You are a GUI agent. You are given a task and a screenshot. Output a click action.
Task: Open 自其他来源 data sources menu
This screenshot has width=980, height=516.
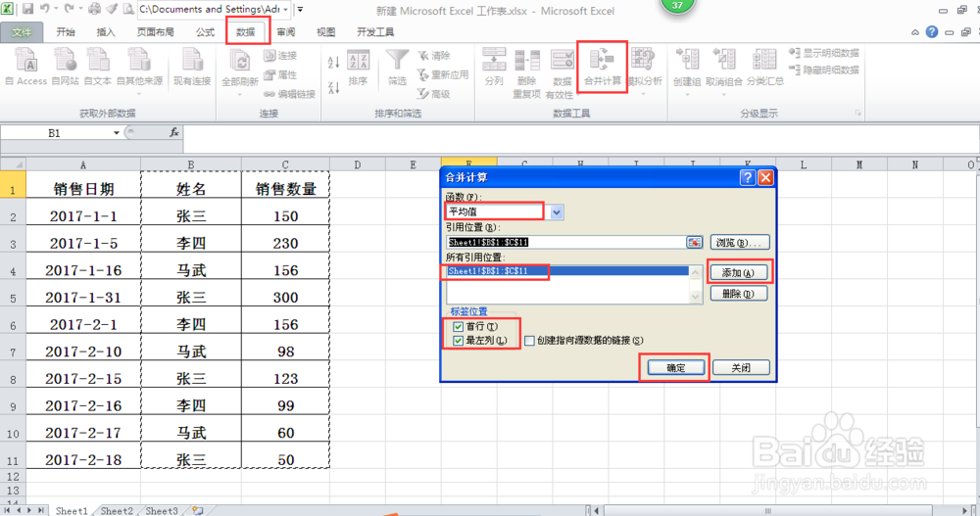pyautogui.click(x=139, y=70)
